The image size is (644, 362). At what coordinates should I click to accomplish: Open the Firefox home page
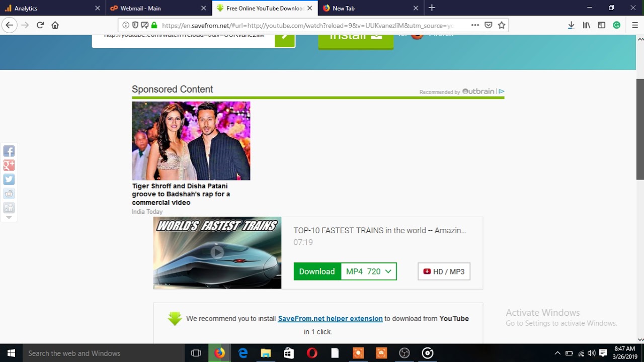click(55, 25)
